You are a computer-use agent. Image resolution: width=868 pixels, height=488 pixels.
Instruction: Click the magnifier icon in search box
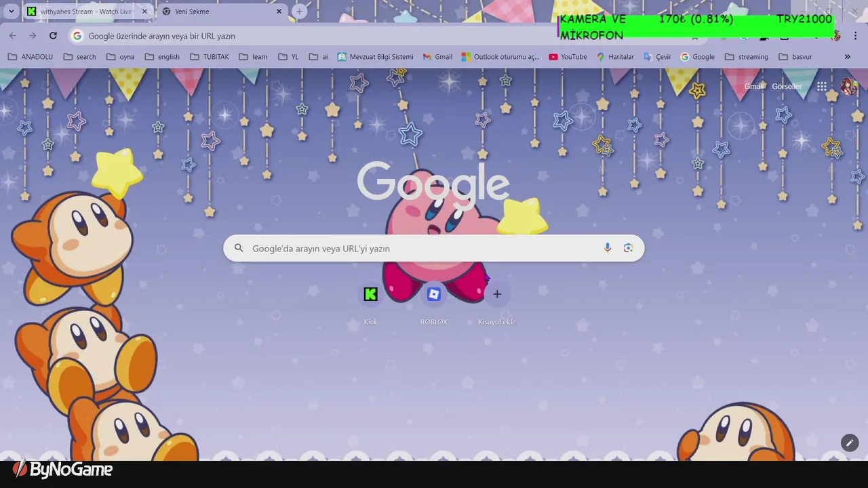coord(239,248)
